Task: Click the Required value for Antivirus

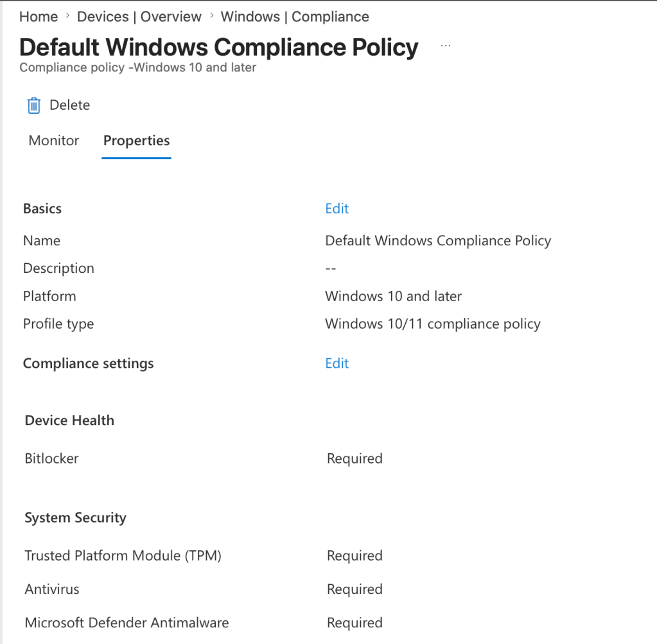Action: 355,589
